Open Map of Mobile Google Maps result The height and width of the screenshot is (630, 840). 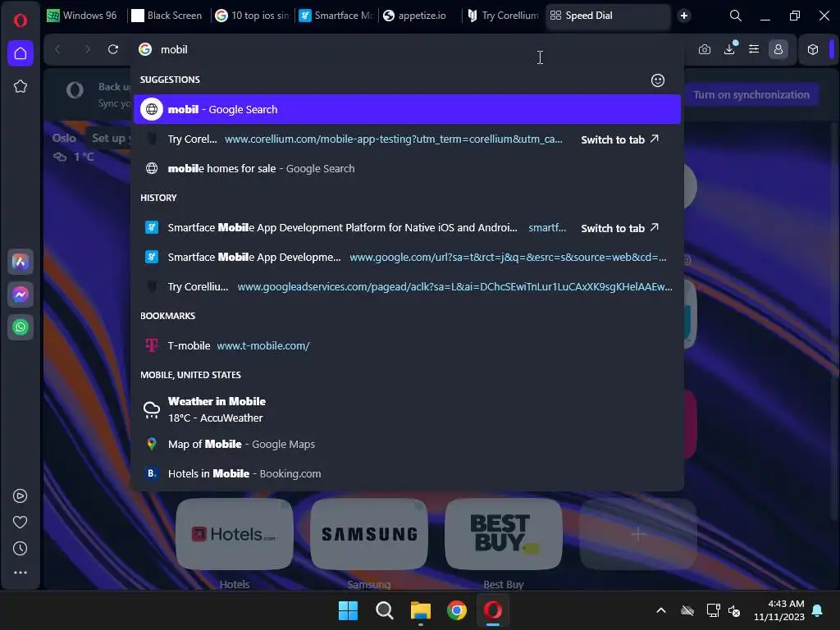coord(407,444)
